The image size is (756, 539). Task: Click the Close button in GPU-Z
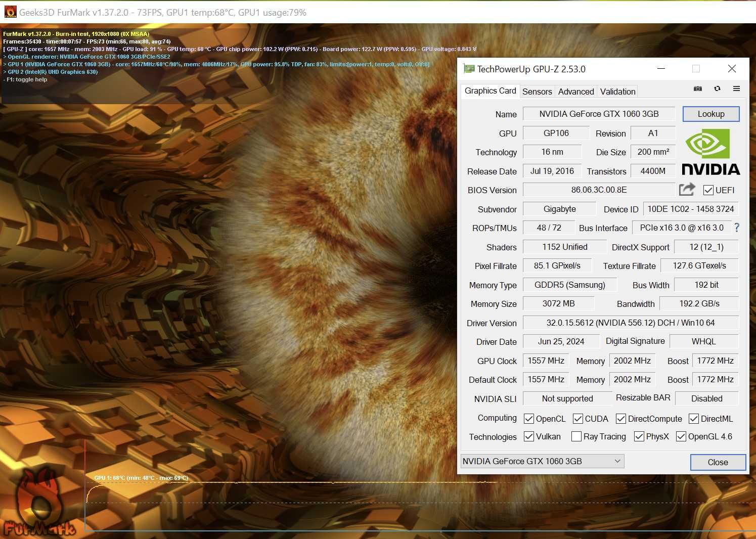point(718,462)
